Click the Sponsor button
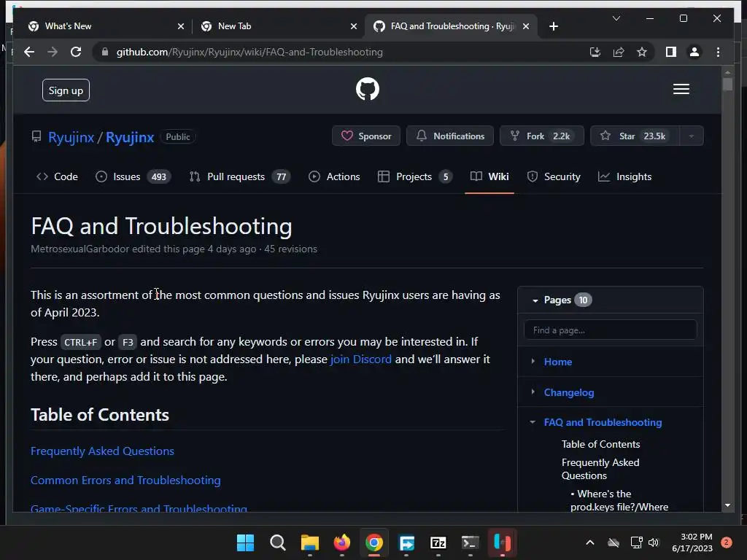This screenshot has height=560, width=747. pos(366,136)
